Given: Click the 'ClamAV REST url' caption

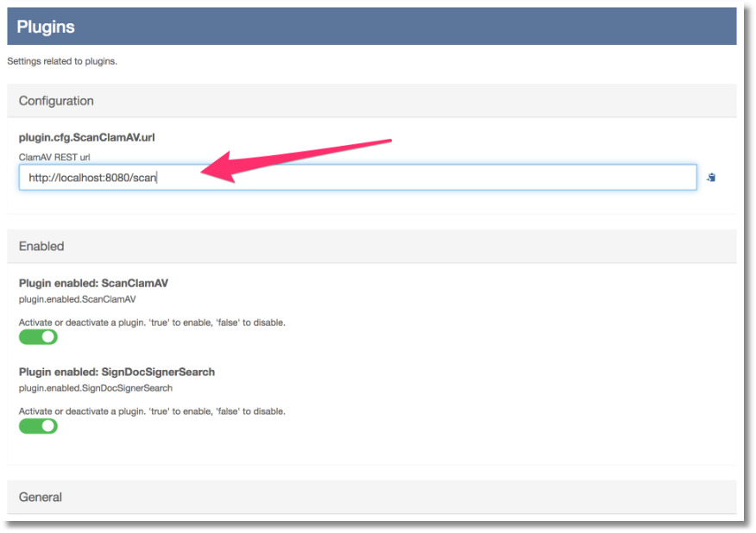Looking at the screenshot, I should click(54, 157).
